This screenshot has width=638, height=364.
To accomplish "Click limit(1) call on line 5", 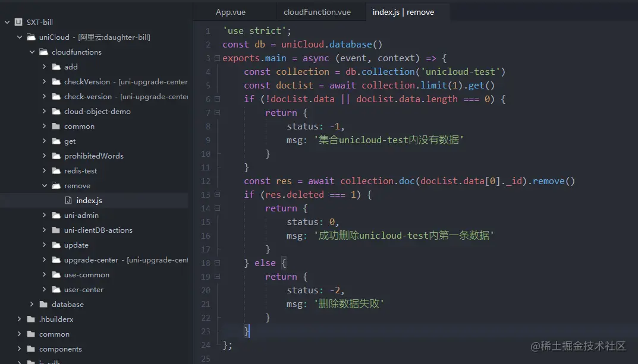I will pos(442,86).
